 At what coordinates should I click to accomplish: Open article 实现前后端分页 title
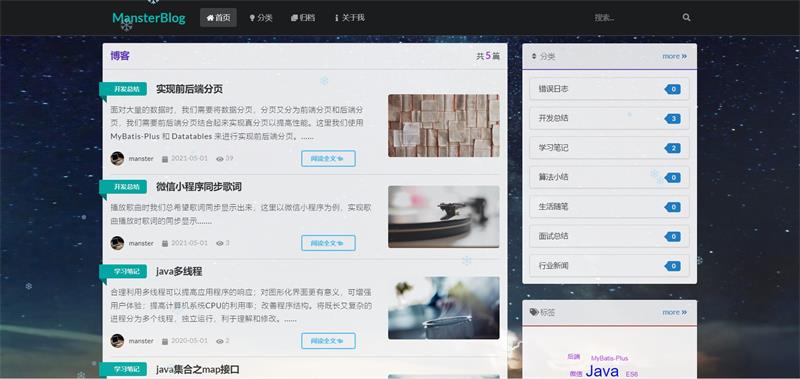(189, 89)
